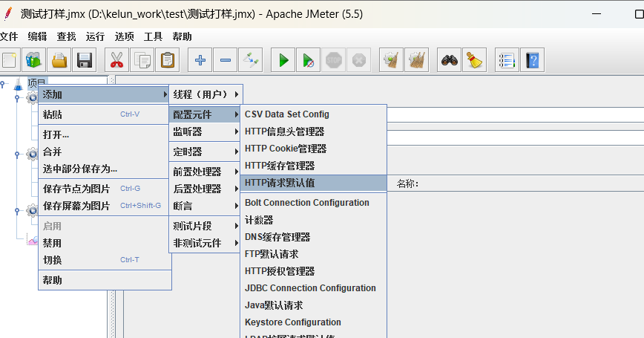Click the JMeter feather icon in title bar
This screenshot has width=644, height=338.
click(x=8, y=13)
